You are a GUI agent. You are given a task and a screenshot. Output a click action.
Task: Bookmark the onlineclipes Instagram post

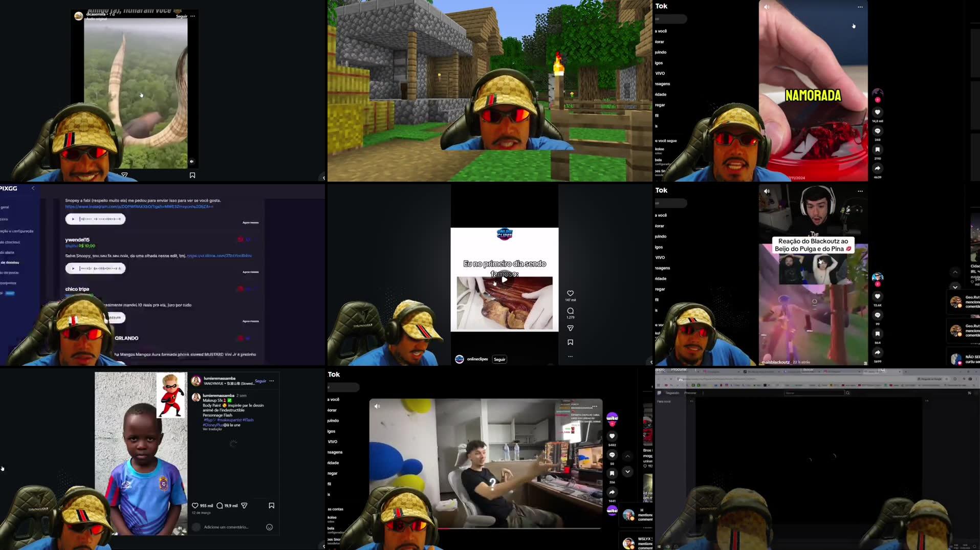click(571, 342)
